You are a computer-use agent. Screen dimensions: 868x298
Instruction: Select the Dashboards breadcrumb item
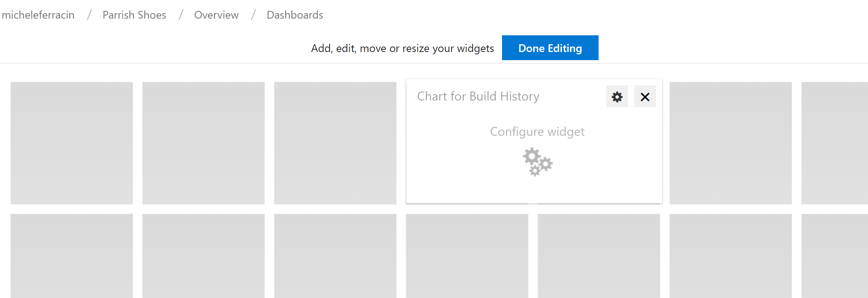(x=295, y=15)
